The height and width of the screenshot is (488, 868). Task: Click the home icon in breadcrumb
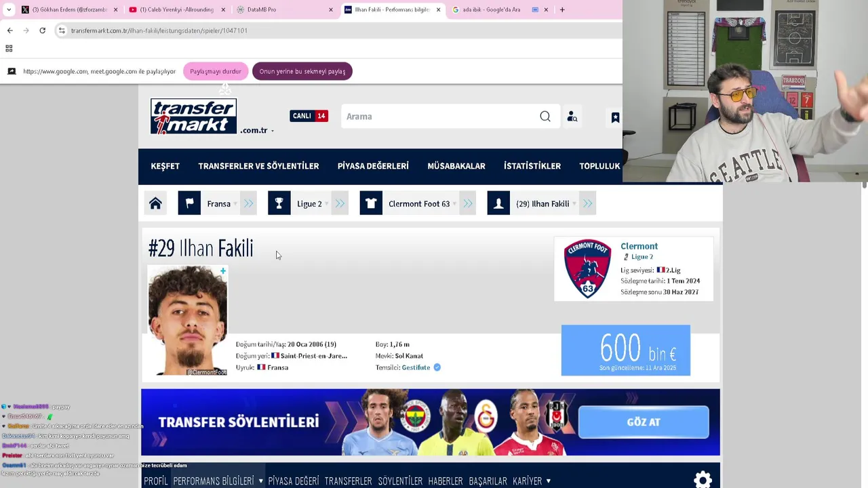(x=155, y=203)
